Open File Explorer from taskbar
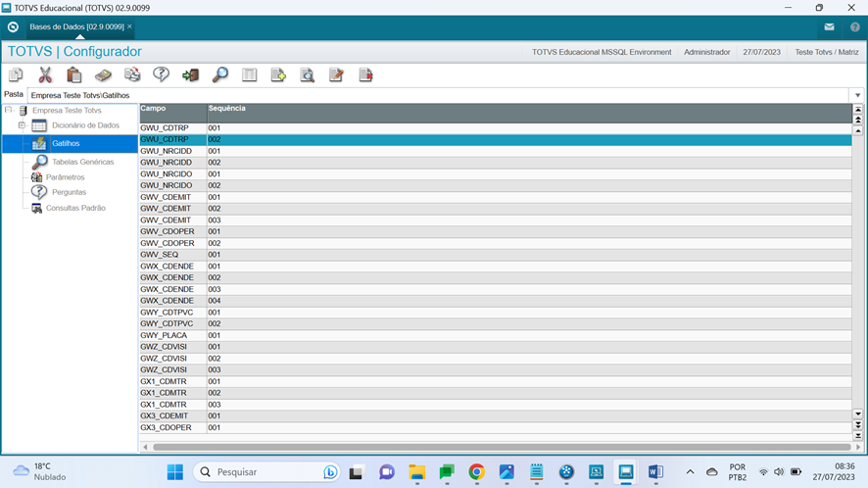 [x=416, y=472]
